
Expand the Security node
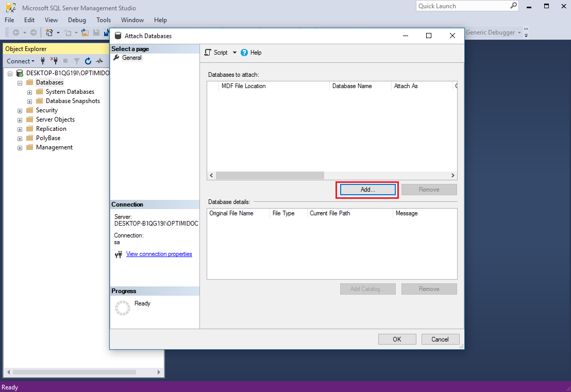pos(20,111)
